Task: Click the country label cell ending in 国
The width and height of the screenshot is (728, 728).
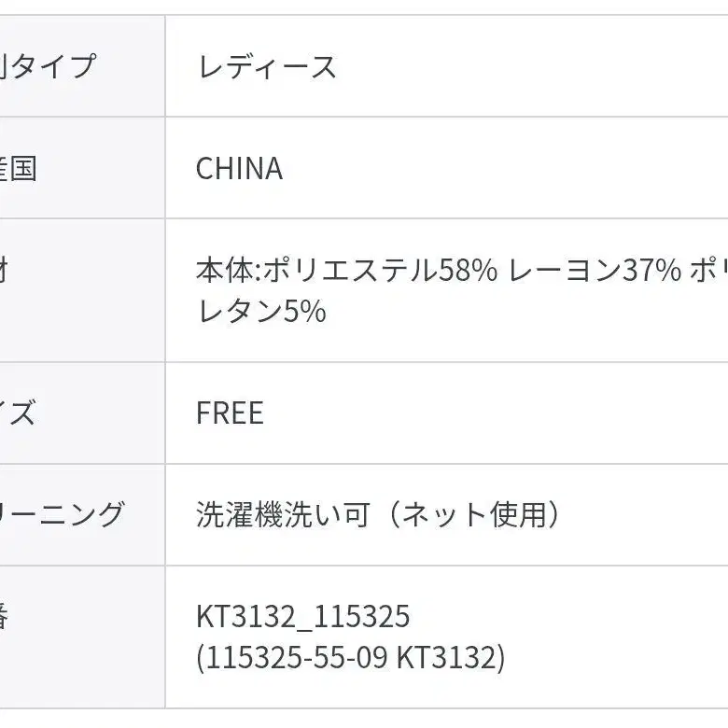Action: tap(19, 168)
